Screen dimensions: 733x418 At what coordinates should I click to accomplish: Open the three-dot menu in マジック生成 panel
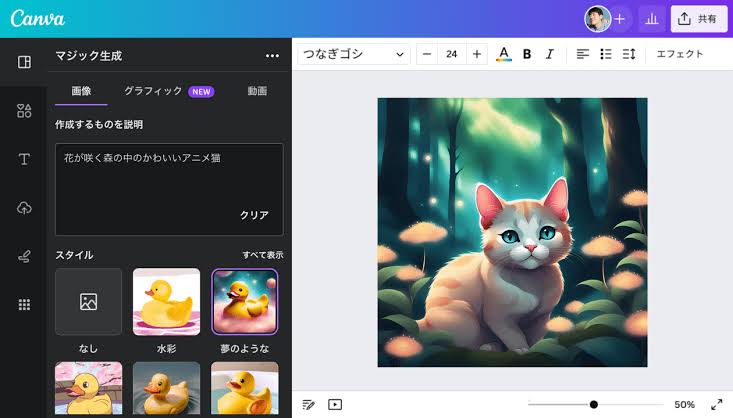tap(272, 56)
